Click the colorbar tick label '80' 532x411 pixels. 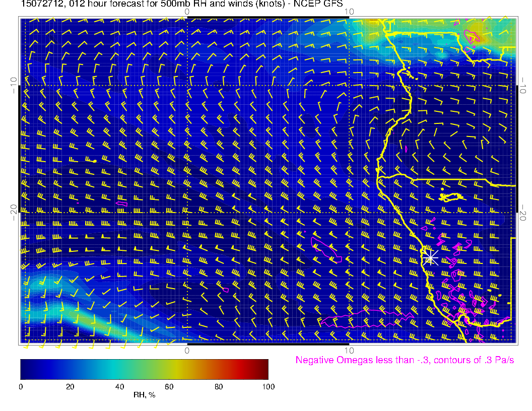219,387
